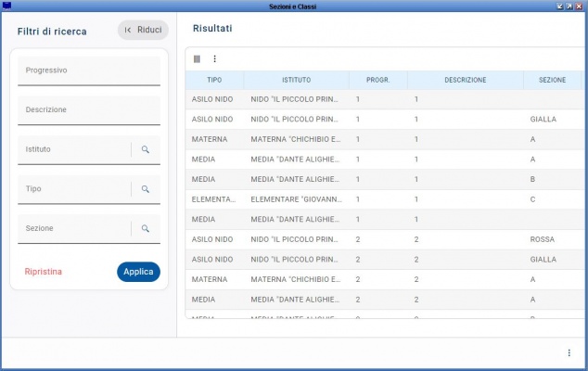Viewport: 588px width, 371px height.
Task: Click the DESCRIZIONE column header
Action: 465,81
